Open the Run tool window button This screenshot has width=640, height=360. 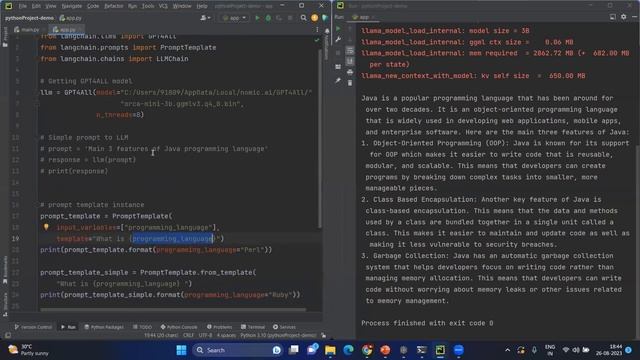pyautogui.click(x=68, y=327)
